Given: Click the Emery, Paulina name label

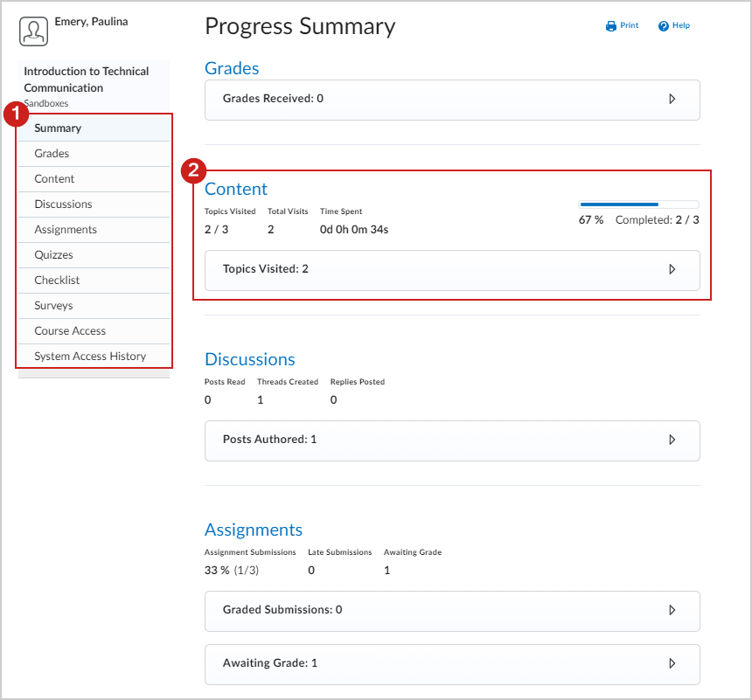Looking at the screenshot, I should click(x=91, y=21).
